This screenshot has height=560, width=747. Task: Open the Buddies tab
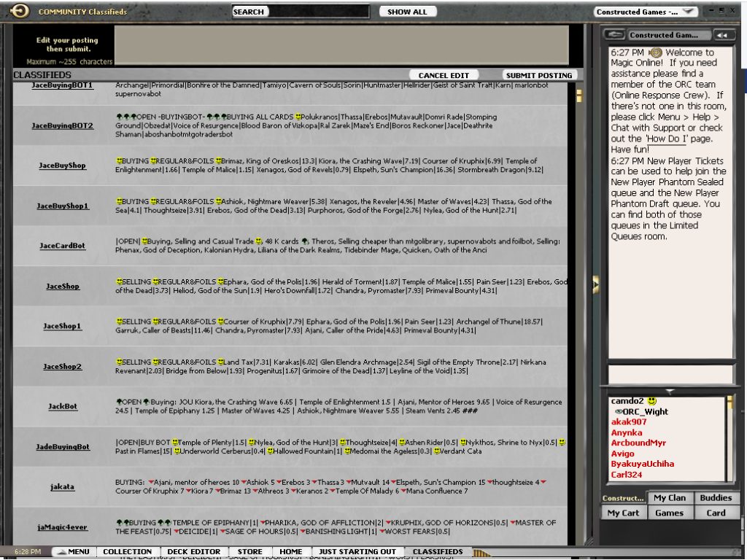click(716, 497)
